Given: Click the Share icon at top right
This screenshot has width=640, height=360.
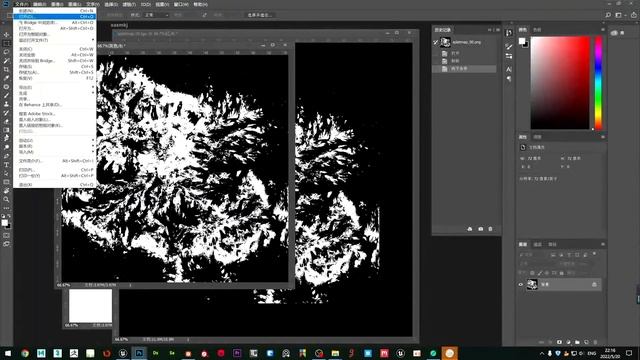Looking at the screenshot, I should [633, 15].
